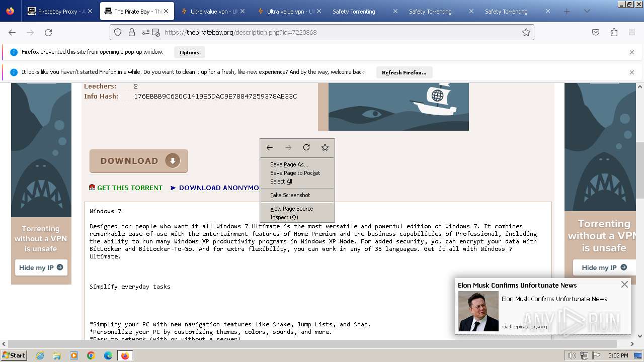This screenshot has width=644, height=362.
Task: Open the Action Center flag tray icon
Action: pyautogui.click(x=596, y=355)
